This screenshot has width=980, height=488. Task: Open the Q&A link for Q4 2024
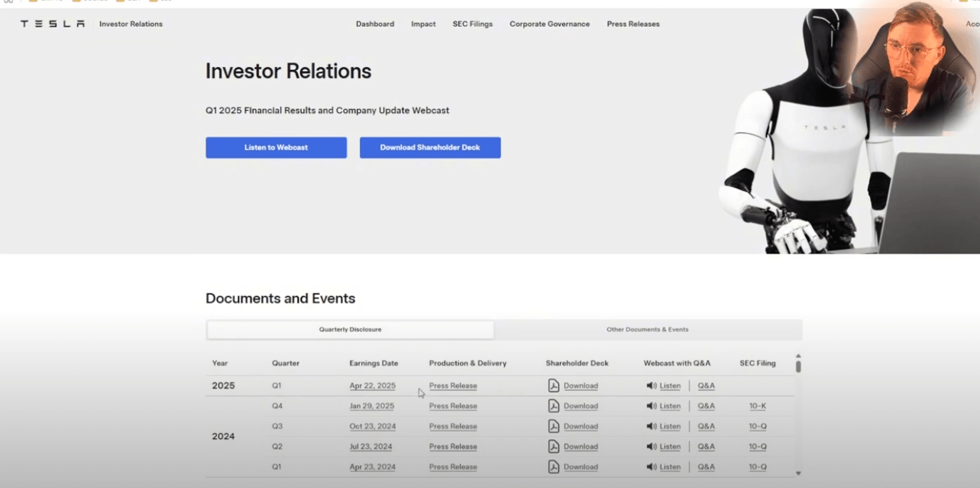click(x=707, y=406)
